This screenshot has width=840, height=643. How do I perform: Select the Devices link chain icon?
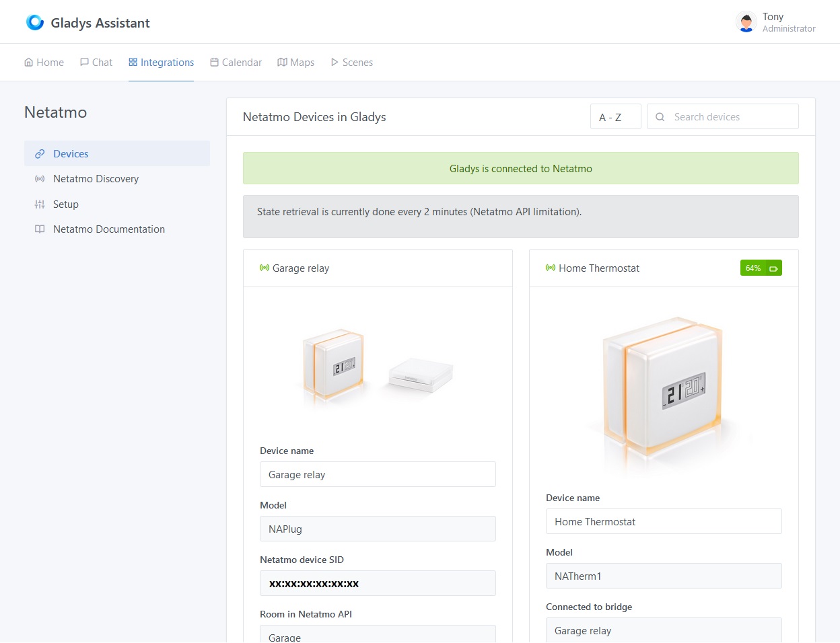click(x=38, y=153)
